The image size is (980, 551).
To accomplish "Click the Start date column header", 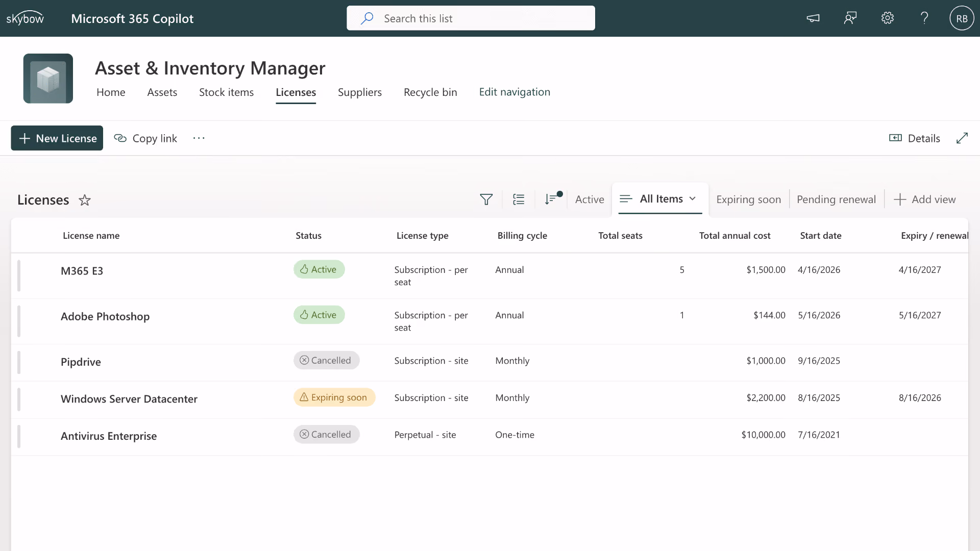I will point(821,236).
